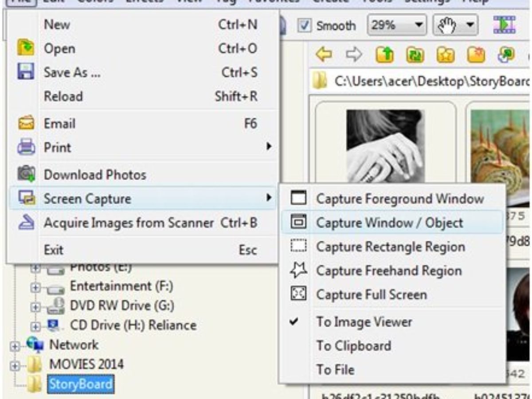Viewport: 532px width, 399px height.
Task: Click the yellow back arrow icon
Action: click(323, 55)
